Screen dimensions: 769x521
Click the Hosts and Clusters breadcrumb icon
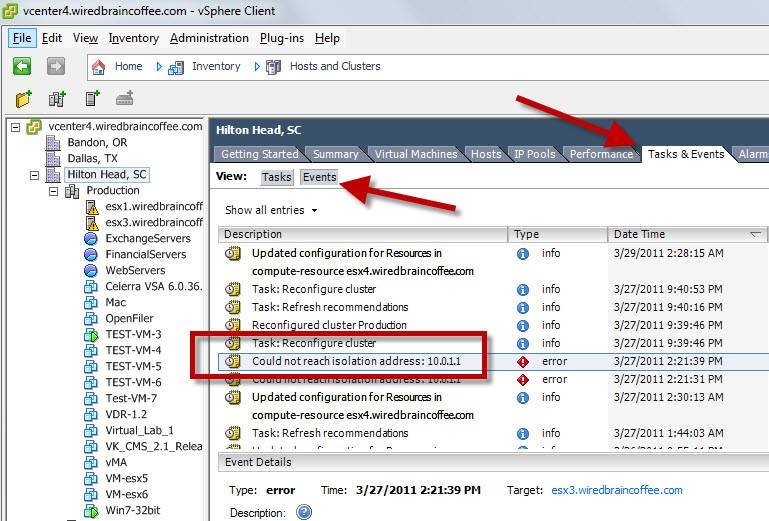tap(273, 67)
